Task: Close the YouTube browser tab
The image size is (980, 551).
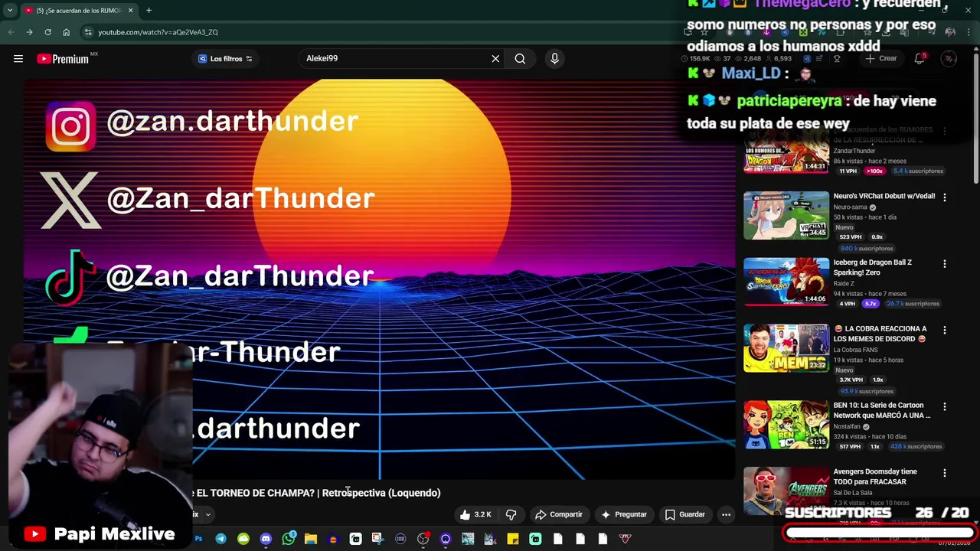Action: [x=130, y=11]
